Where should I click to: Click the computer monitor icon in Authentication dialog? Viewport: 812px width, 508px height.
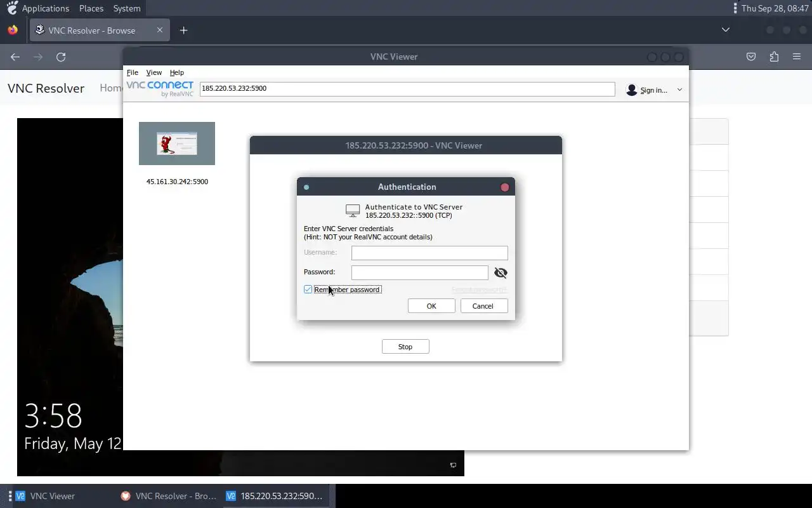353,211
